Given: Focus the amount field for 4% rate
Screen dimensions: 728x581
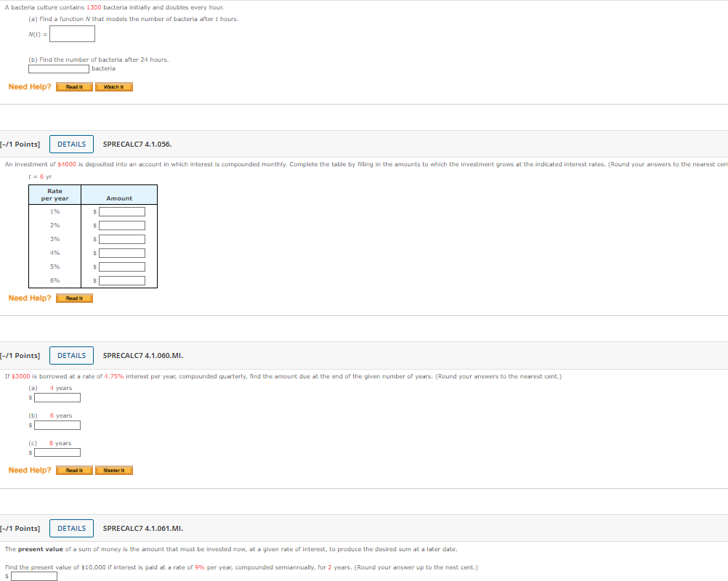Looking at the screenshot, I should [122, 253].
